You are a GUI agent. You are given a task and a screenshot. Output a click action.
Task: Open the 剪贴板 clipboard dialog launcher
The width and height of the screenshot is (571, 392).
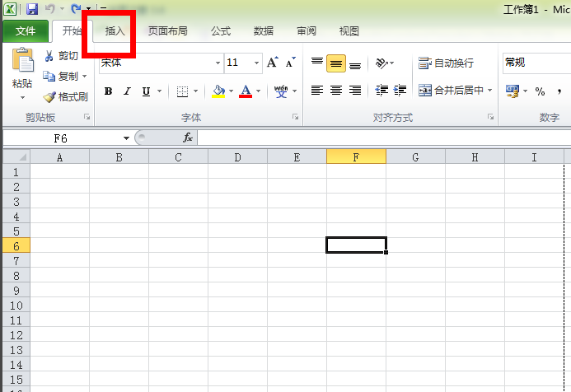tap(87, 117)
